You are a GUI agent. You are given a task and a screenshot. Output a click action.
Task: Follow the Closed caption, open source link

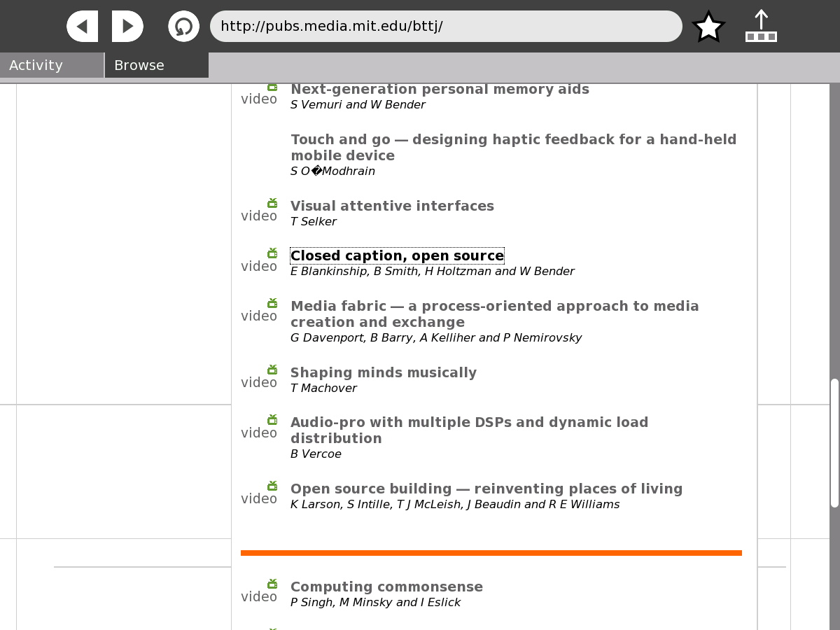(x=397, y=256)
